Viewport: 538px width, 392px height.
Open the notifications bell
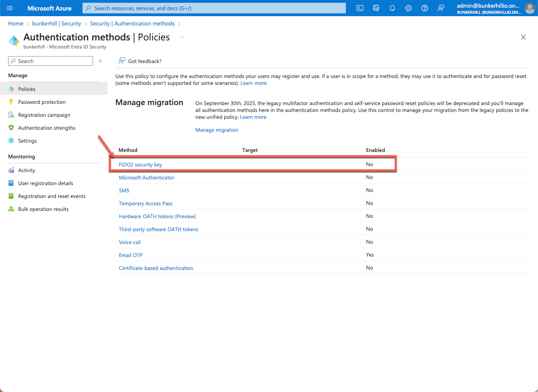[392, 8]
